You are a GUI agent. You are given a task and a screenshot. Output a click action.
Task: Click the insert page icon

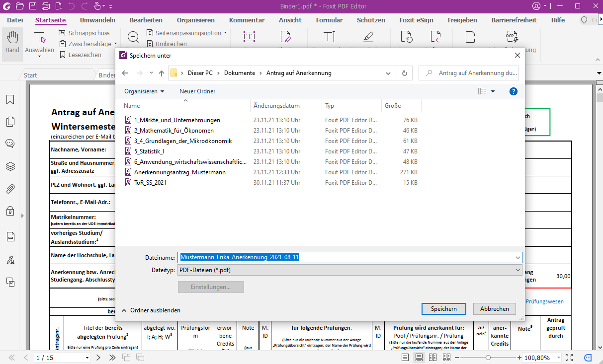tap(435, 37)
